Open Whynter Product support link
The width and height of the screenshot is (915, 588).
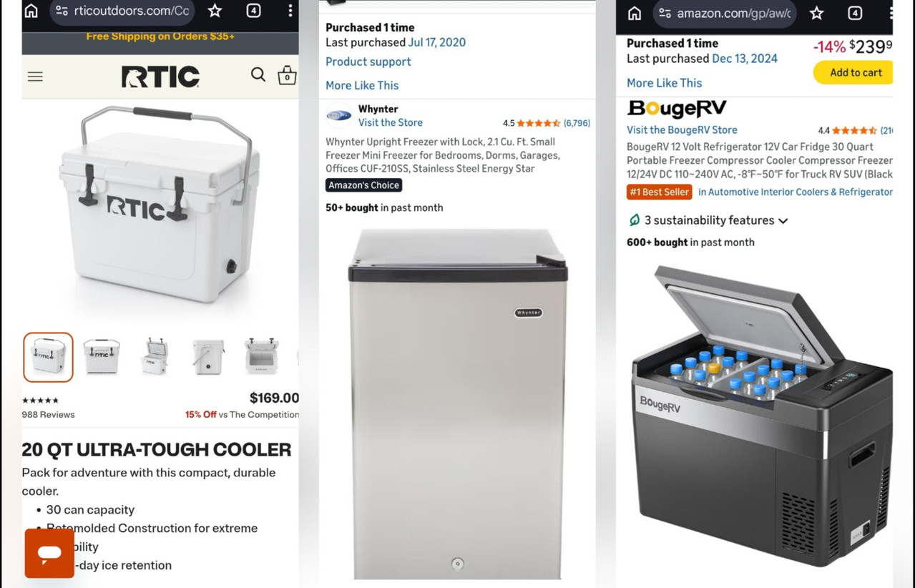[x=368, y=62]
